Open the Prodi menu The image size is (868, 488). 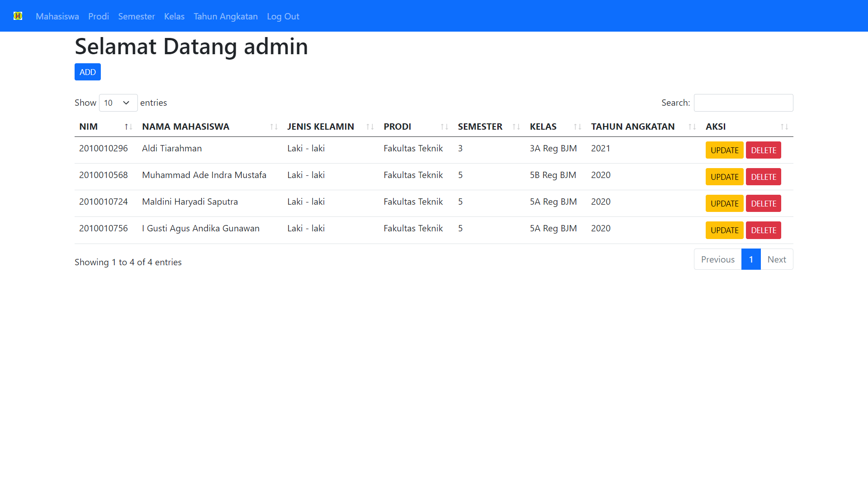click(x=98, y=16)
